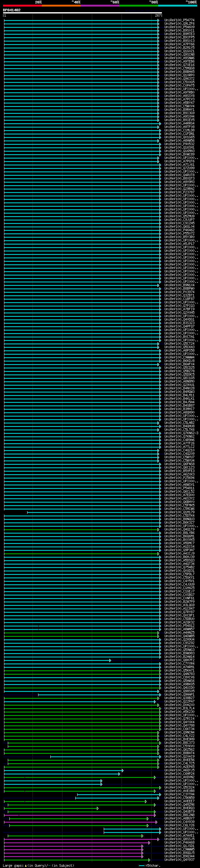Click arrowhead of the B0ERQ3 alignment bar

click(97, 808)
